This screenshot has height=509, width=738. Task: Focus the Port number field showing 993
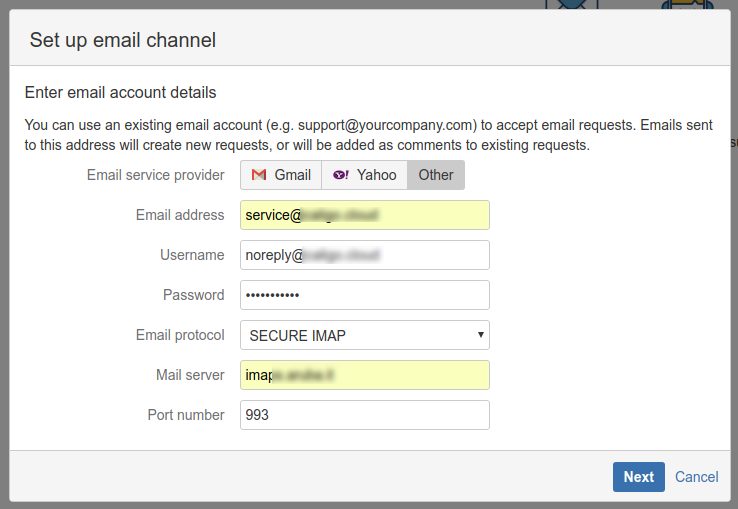[x=364, y=415]
